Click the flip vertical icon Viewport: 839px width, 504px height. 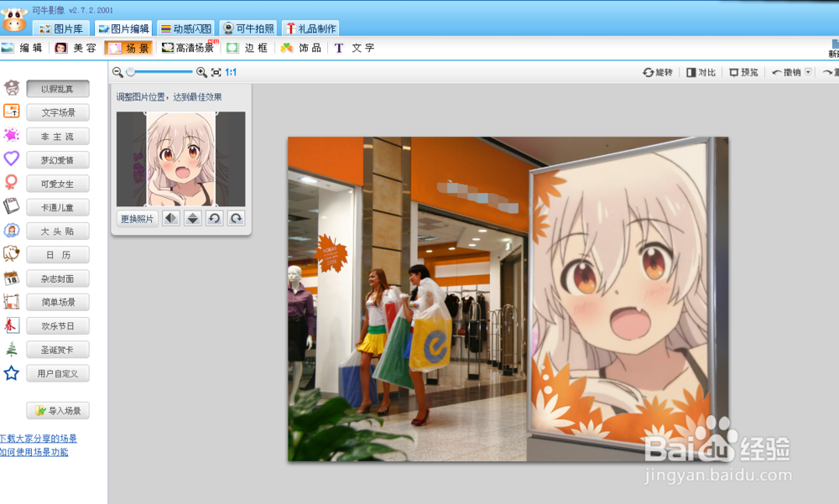coord(193,218)
